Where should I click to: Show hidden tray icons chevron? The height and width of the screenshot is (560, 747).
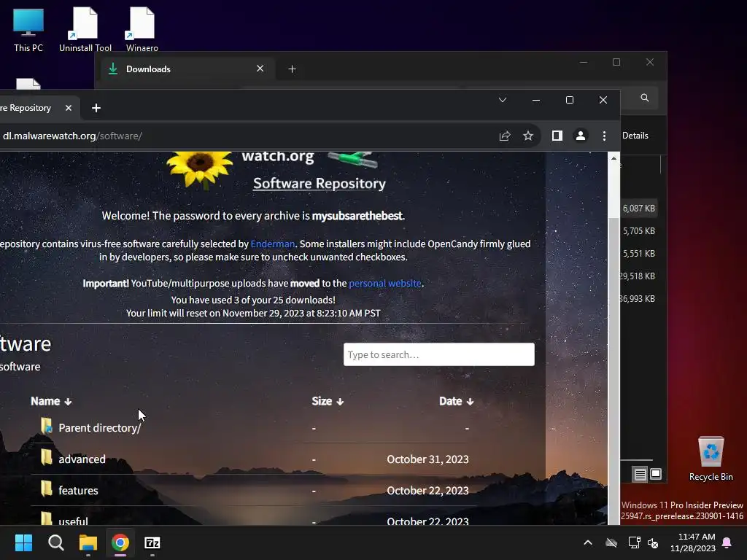point(588,542)
